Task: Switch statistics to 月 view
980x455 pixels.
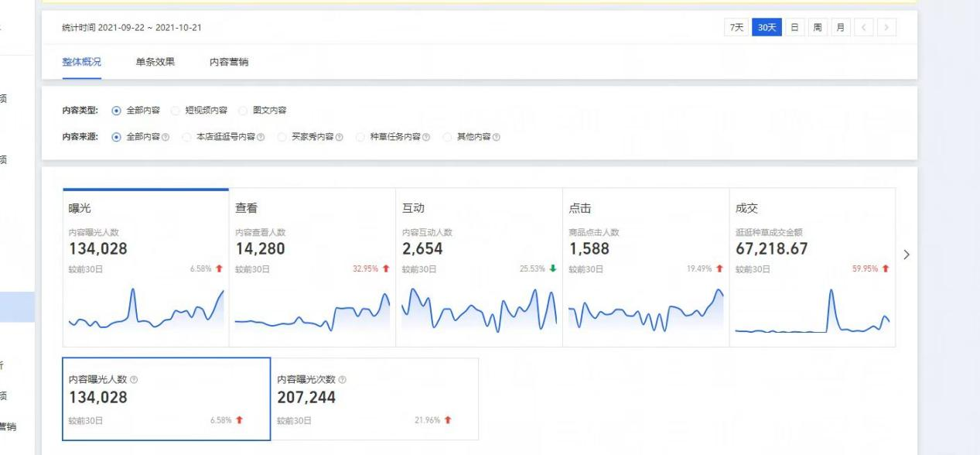Action: pos(840,28)
